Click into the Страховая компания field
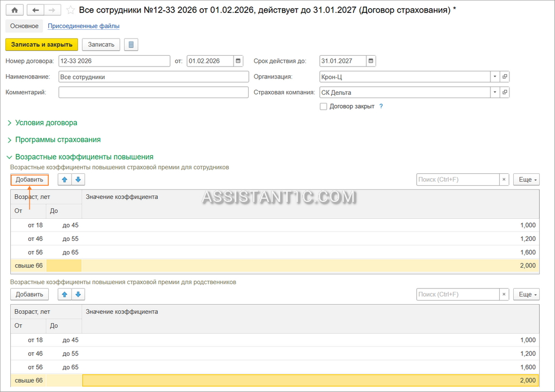Image resolution: width=555 pixels, height=392 pixels. pos(404,92)
